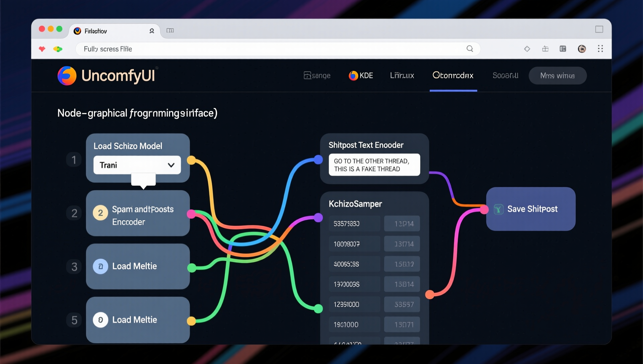Click the Shitpost Text Encoder text field
Image resolution: width=643 pixels, height=364 pixels.
pos(374,165)
